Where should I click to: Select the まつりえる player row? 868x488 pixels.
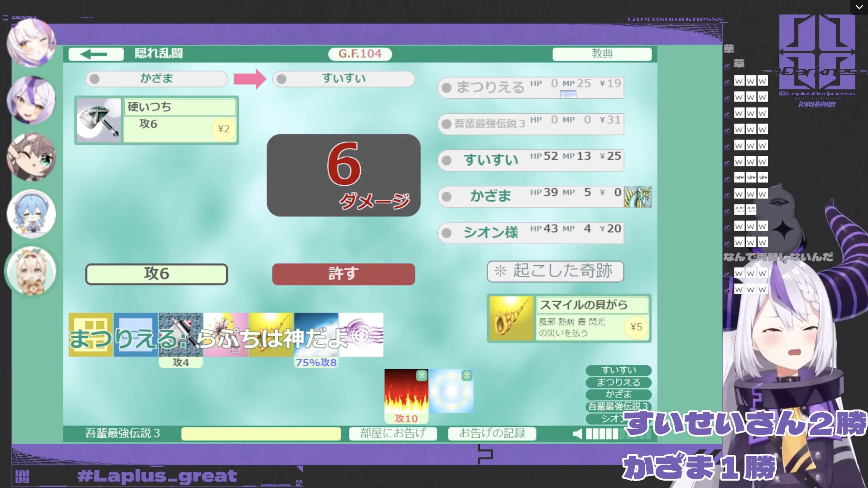click(x=531, y=88)
